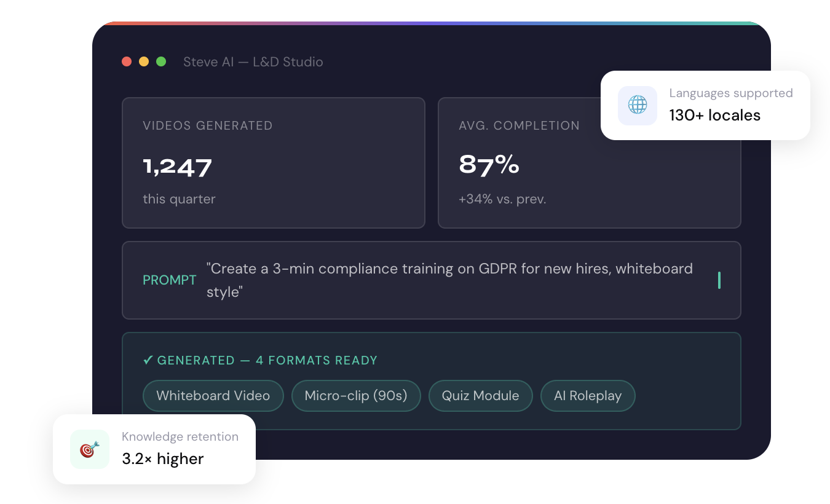Click the 'GENERATED — 4 FORMATS READY' status line
This screenshot has height=504, width=830.
[260, 360]
